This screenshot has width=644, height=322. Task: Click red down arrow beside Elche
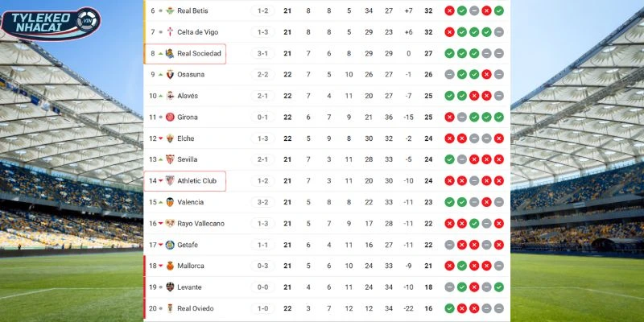(x=161, y=138)
